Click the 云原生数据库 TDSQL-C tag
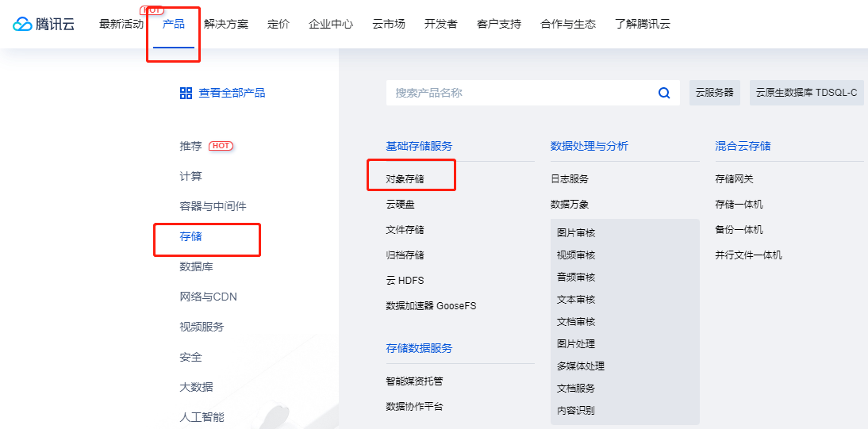The image size is (868, 429). click(x=807, y=93)
